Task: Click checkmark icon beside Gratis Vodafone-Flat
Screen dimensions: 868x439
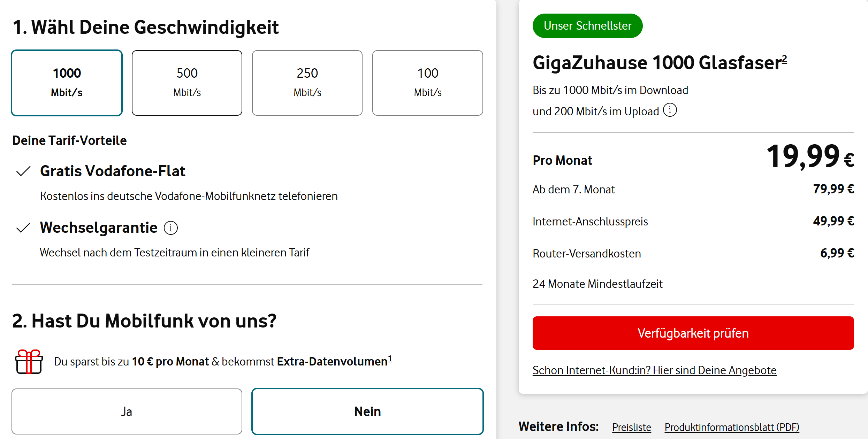Action: (x=23, y=171)
